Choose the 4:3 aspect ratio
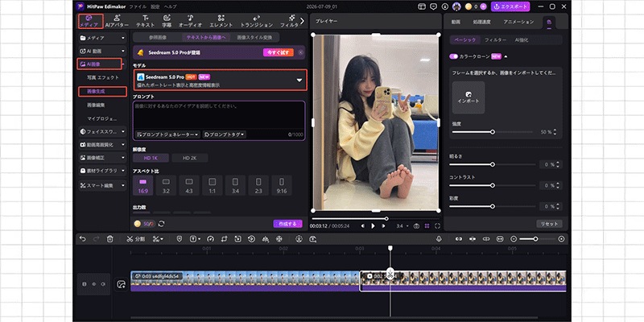This screenshot has height=322, width=644. tap(189, 185)
